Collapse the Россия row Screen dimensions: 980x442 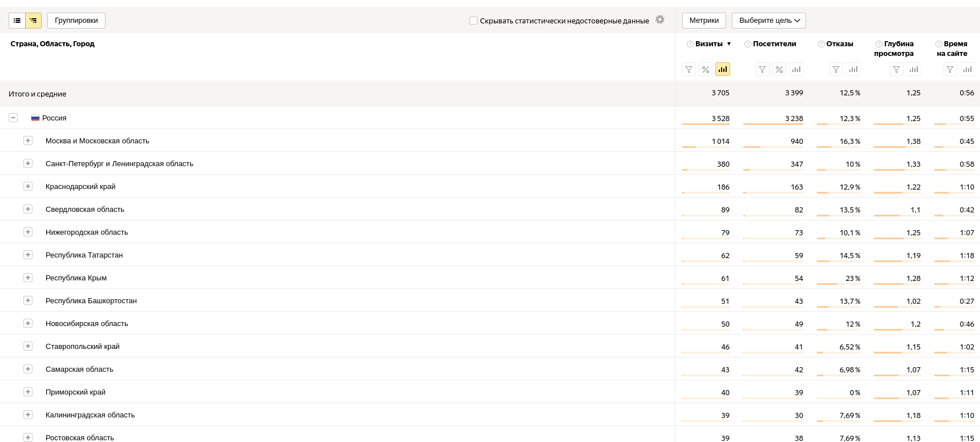[x=13, y=118]
